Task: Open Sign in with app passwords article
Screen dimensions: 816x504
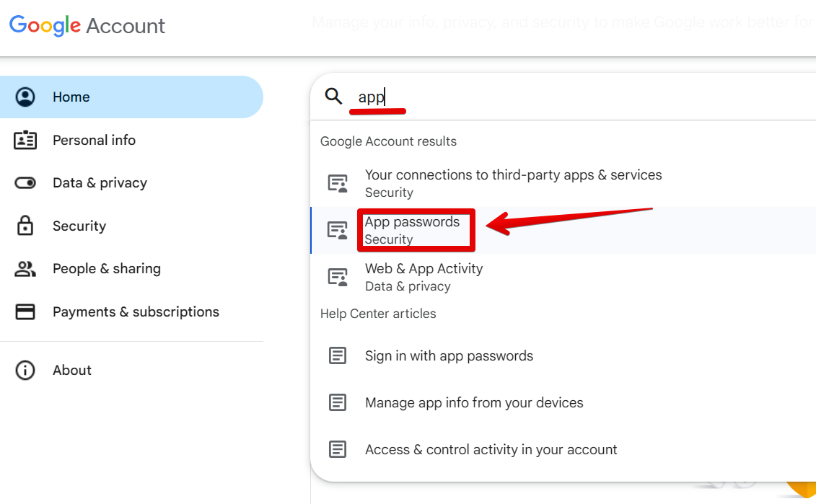Action: (x=563, y=355)
